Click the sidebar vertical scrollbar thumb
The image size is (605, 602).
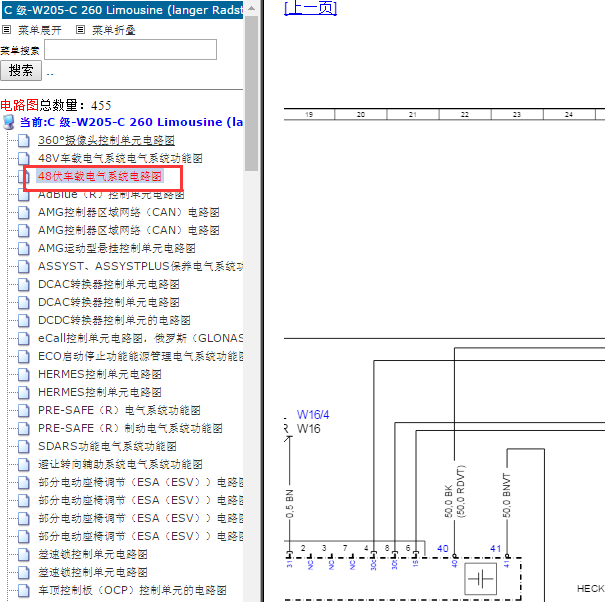coord(251,93)
